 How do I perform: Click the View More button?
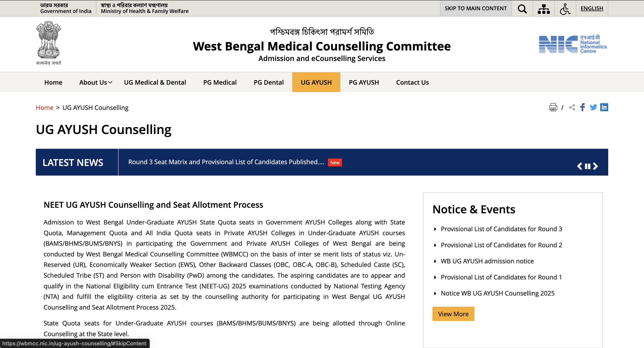[453, 314]
